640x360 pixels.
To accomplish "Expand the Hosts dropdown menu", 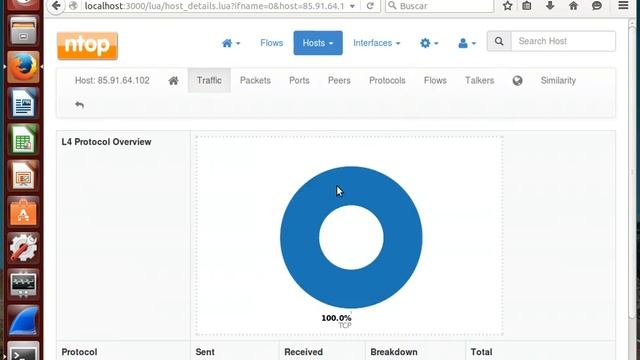I will point(318,43).
